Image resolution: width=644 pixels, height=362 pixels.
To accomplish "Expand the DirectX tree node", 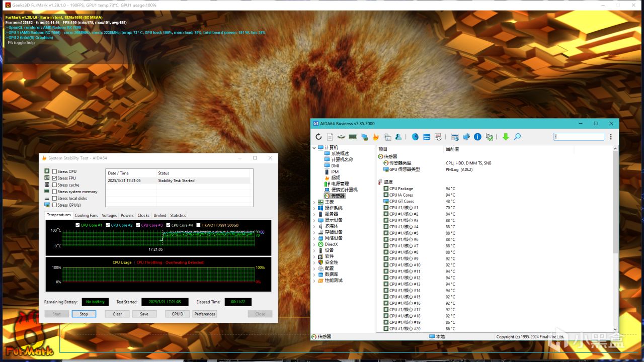I will click(314, 244).
